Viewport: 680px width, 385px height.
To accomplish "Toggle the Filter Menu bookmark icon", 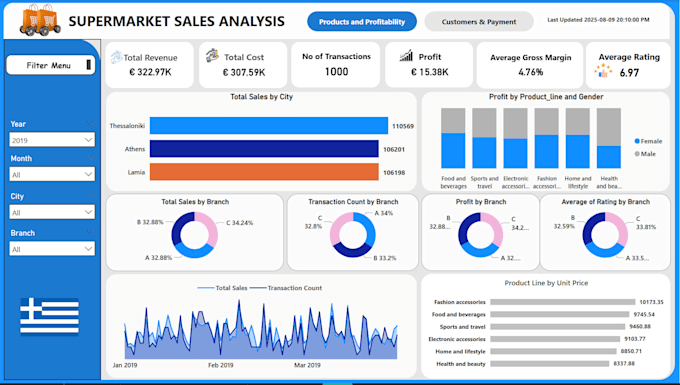I will click(x=89, y=65).
